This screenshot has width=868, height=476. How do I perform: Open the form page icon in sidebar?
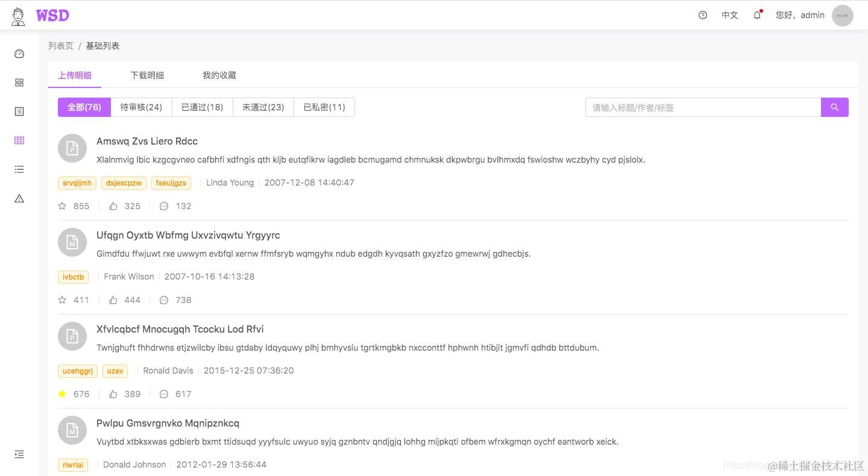[19, 111]
